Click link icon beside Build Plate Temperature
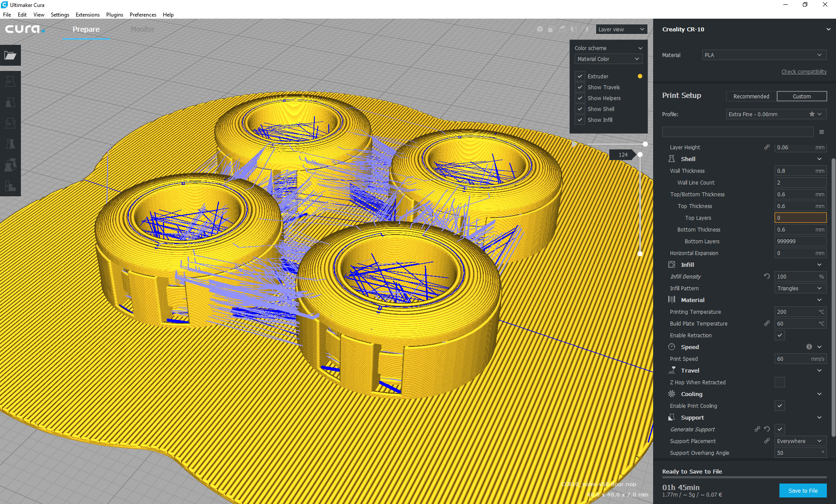The height and width of the screenshot is (504, 836). (x=767, y=323)
